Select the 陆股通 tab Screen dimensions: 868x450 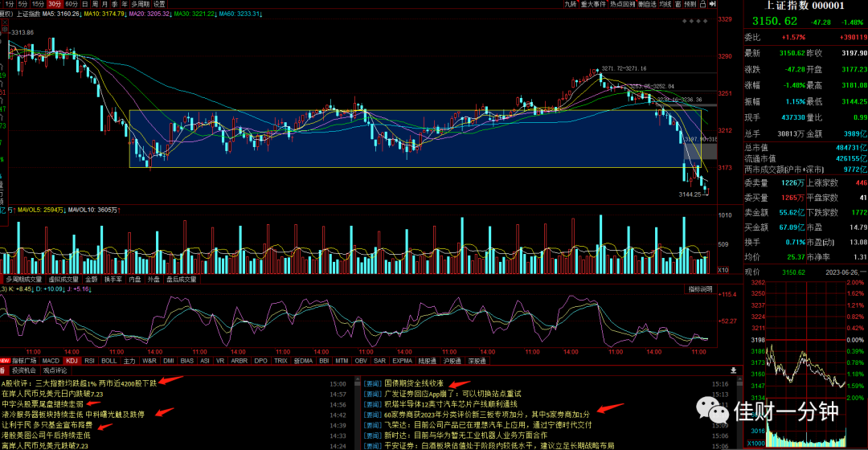click(427, 361)
